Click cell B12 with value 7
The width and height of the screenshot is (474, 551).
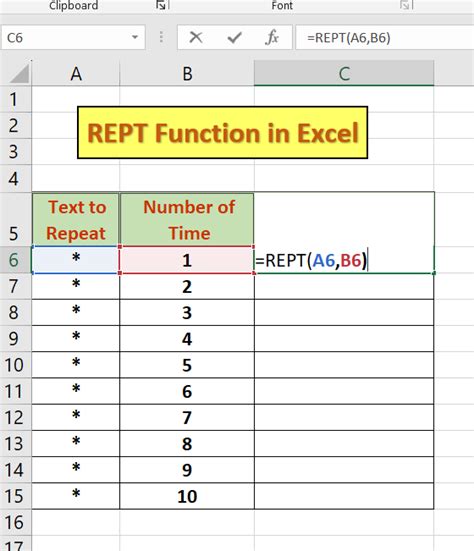pos(187,417)
